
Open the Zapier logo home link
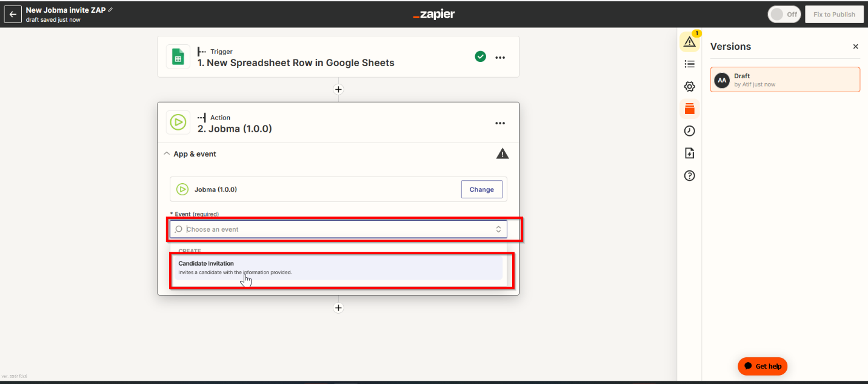[x=433, y=15]
